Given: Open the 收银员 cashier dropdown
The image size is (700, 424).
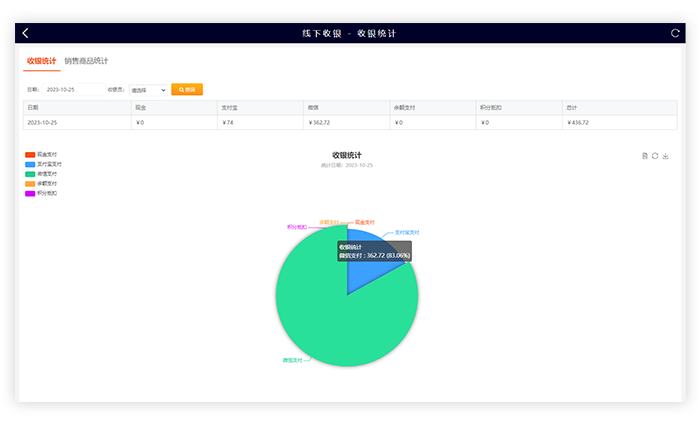Looking at the screenshot, I should point(148,90).
